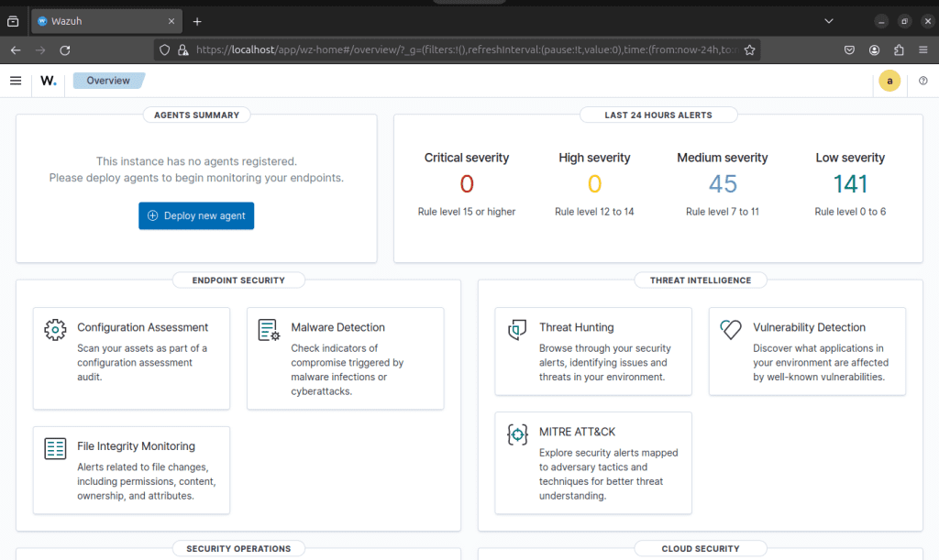The image size is (939, 560).
Task: Click the MITRE ATT&CK target icon
Action: 517,434
